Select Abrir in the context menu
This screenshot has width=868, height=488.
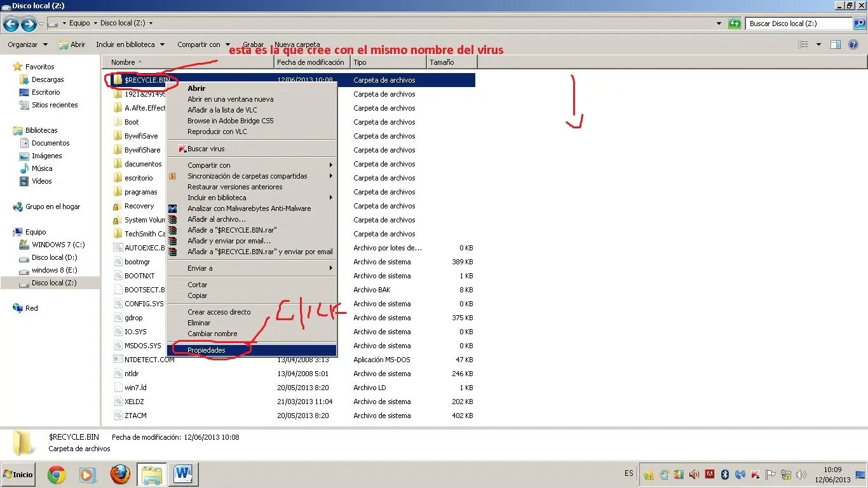coord(252,88)
